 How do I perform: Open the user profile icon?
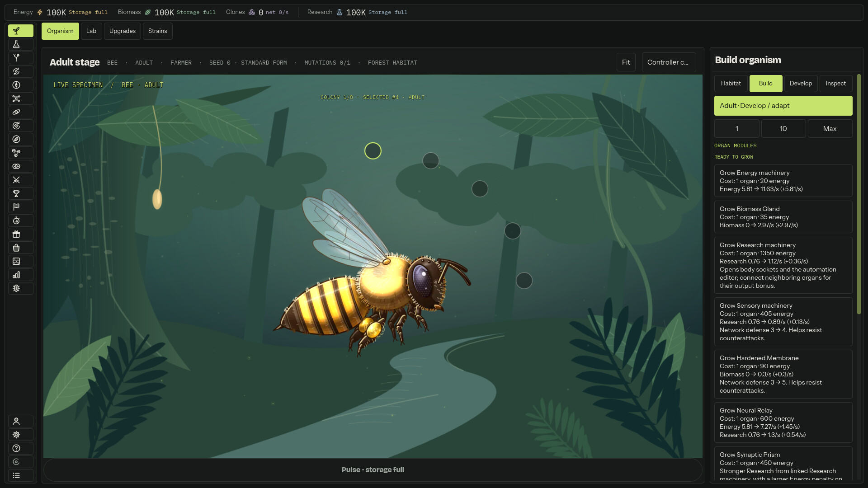pos(20,421)
